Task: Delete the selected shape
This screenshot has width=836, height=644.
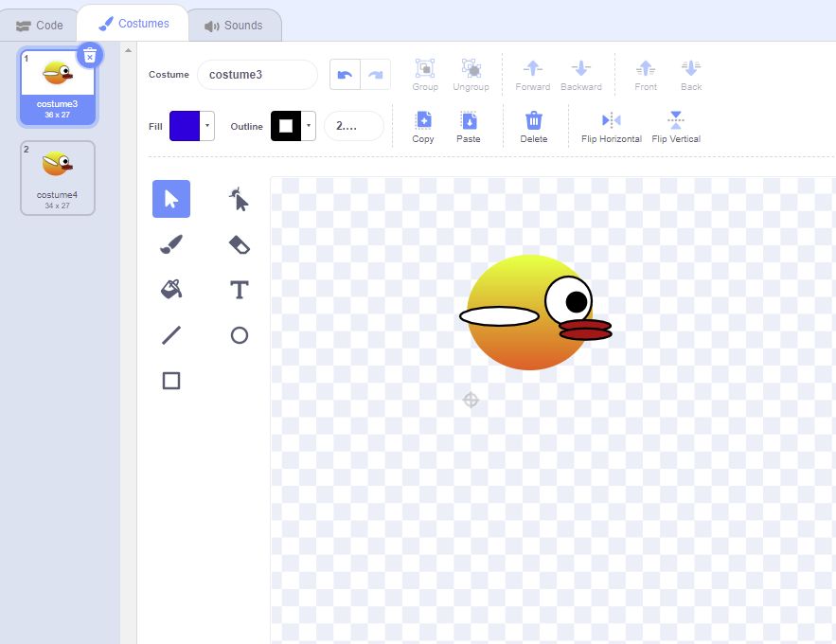Action: click(x=534, y=127)
